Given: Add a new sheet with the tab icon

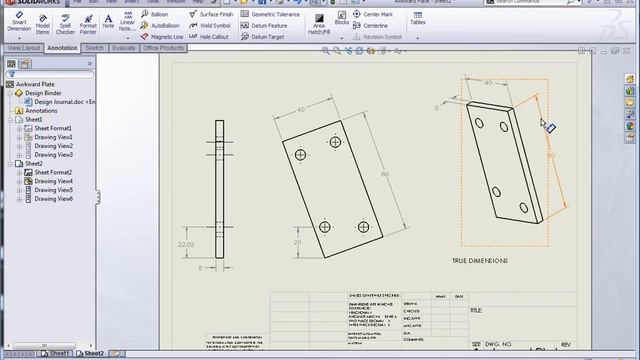Looking at the screenshot, I should (x=116, y=353).
